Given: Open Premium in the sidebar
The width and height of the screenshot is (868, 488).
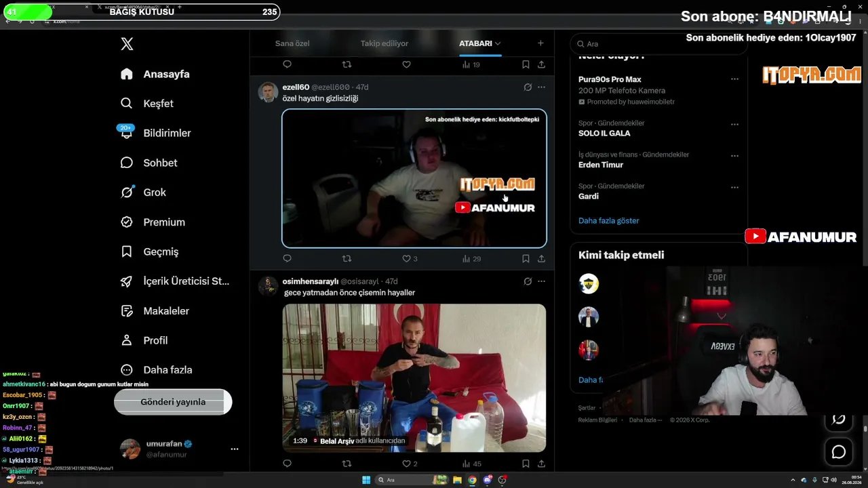Looking at the screenshot, I should tap(153, 222).
